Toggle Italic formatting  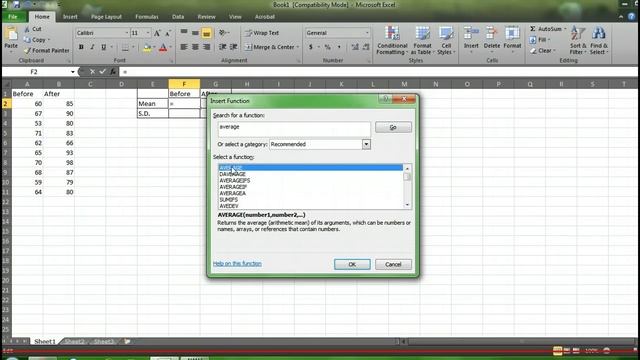pyautogui.click(x=92, y=47)
